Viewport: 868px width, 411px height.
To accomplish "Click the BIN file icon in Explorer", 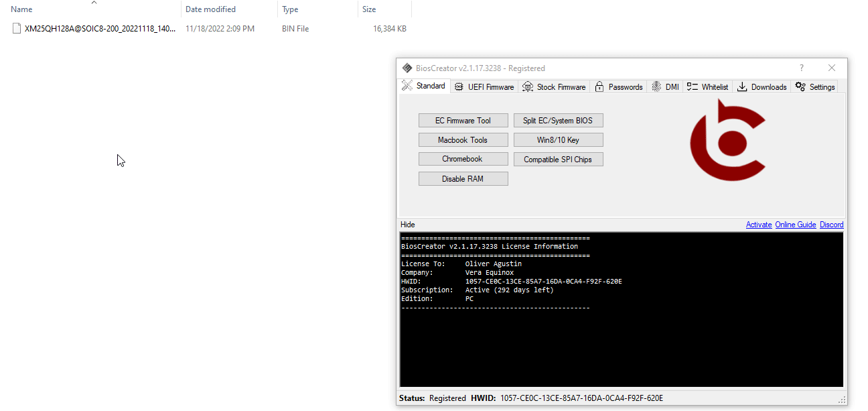I will click(17, 29).
